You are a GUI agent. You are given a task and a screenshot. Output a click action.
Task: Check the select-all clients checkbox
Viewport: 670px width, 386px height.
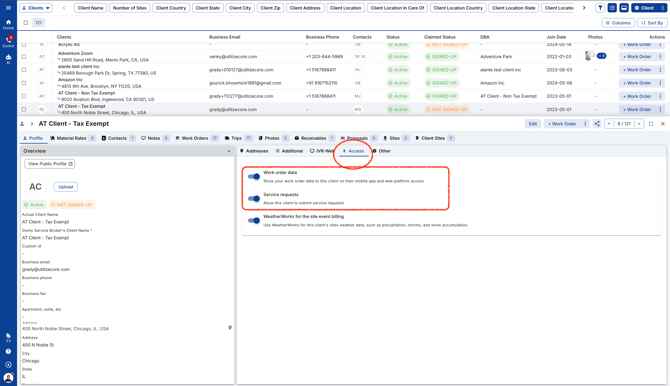click(26, 23)
